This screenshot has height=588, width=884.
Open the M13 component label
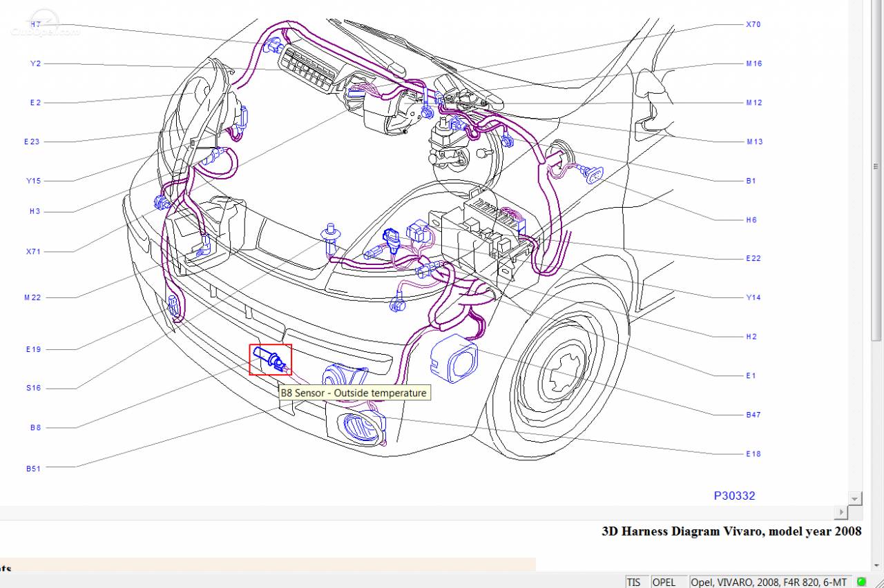(x=753, y=141)
